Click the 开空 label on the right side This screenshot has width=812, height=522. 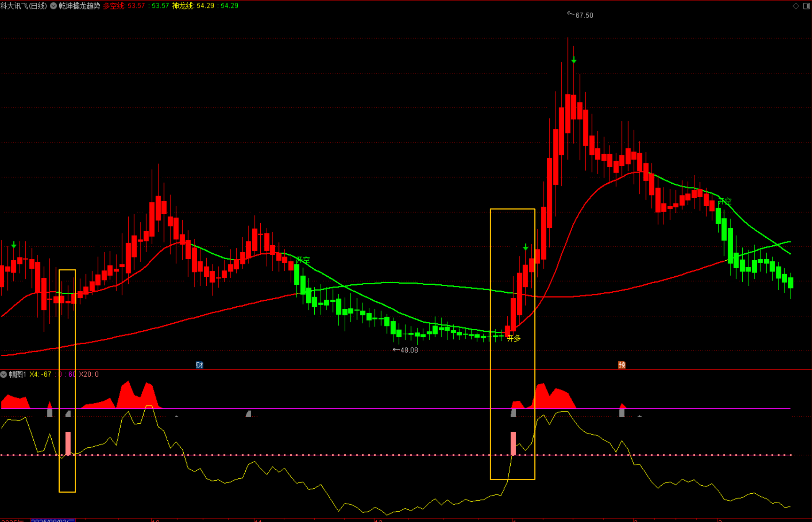point(724,202)
